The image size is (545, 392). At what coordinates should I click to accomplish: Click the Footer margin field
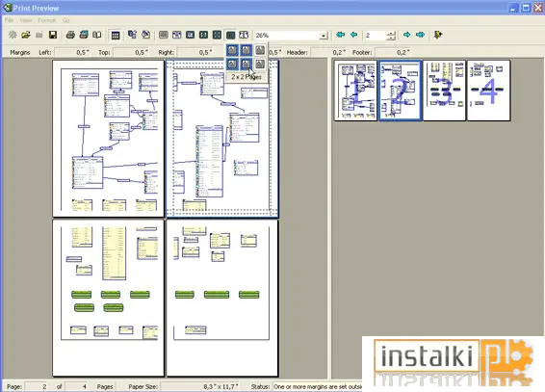coord(394,52)
